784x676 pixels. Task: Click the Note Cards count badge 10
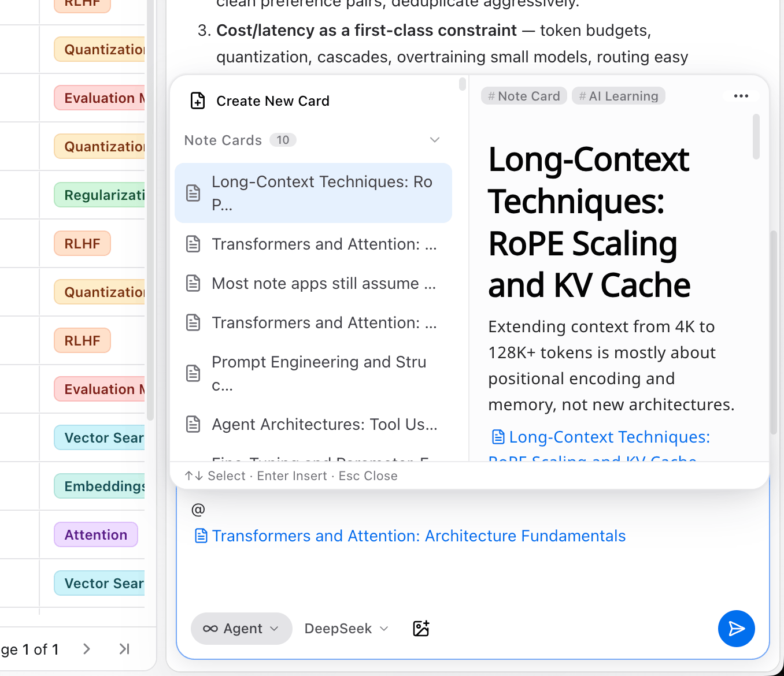(x=283, y=140)
